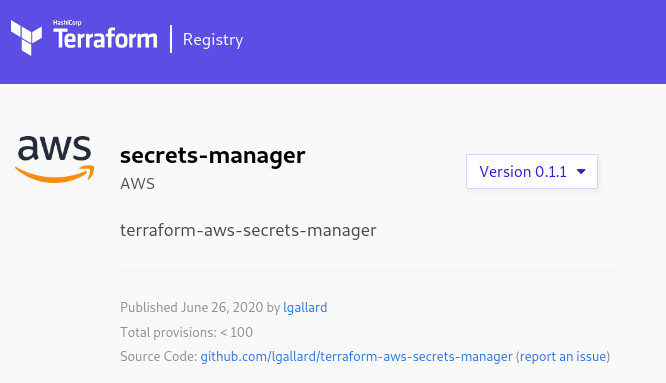Click the horizontal separator below the description

point(368,270)
